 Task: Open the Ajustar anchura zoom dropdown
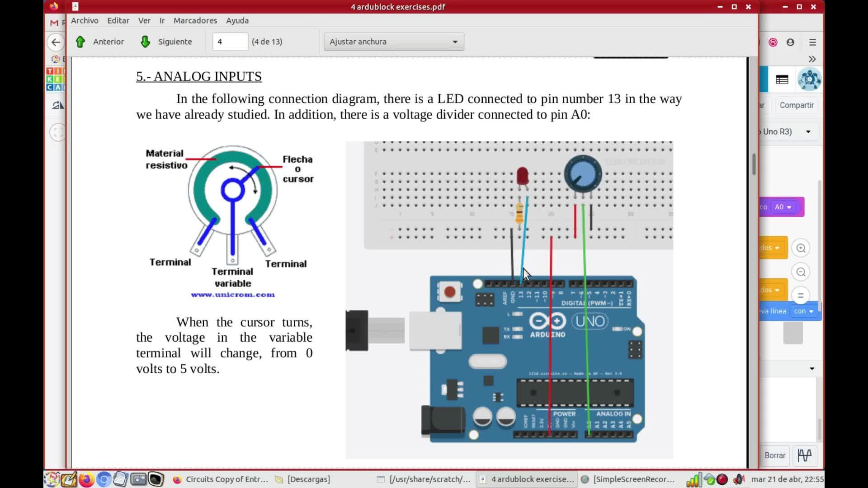tap(393, 42)
